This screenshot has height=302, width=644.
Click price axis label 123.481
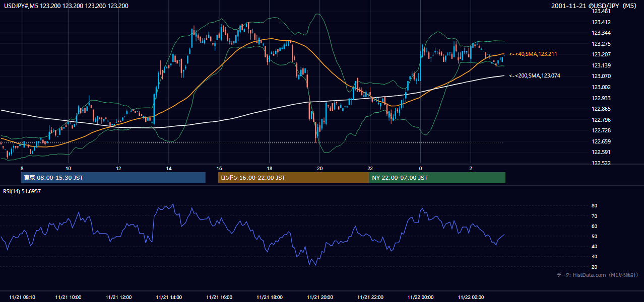[601, 11]
